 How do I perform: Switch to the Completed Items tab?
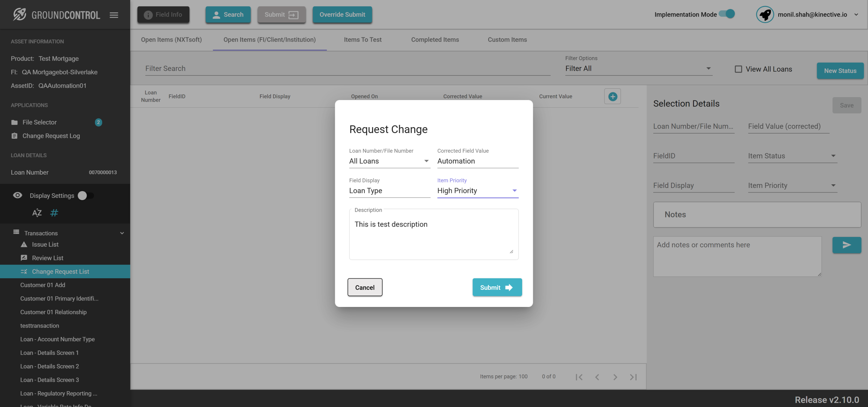(x=435, y=40)
